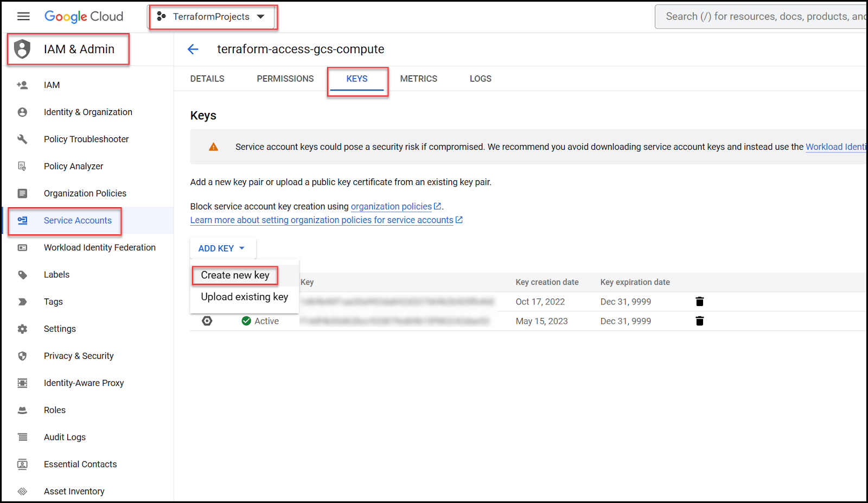Click the Settings gear icon
The width and height of the screenshot is (868, 503).
pyautogui.click(x=22, y=328)
